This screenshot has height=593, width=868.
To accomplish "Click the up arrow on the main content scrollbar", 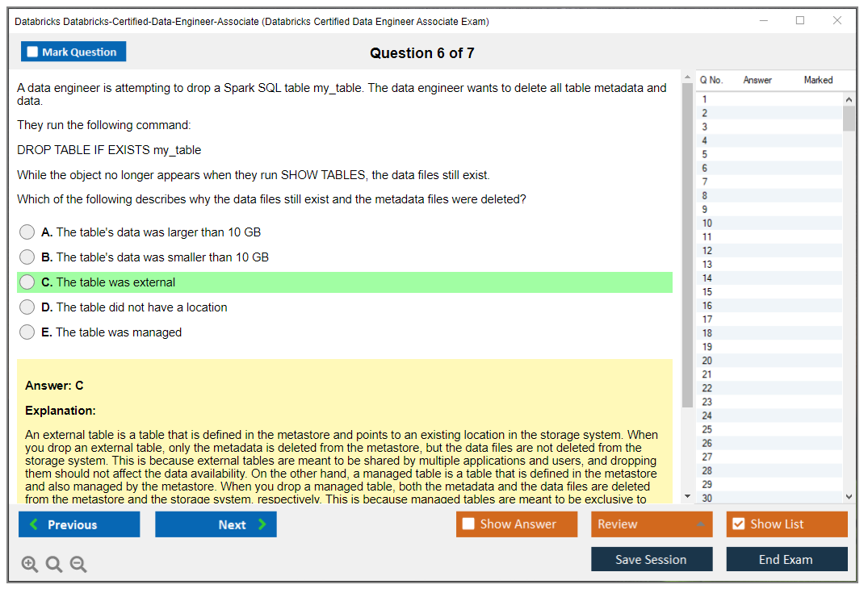I will coord(687,75).
